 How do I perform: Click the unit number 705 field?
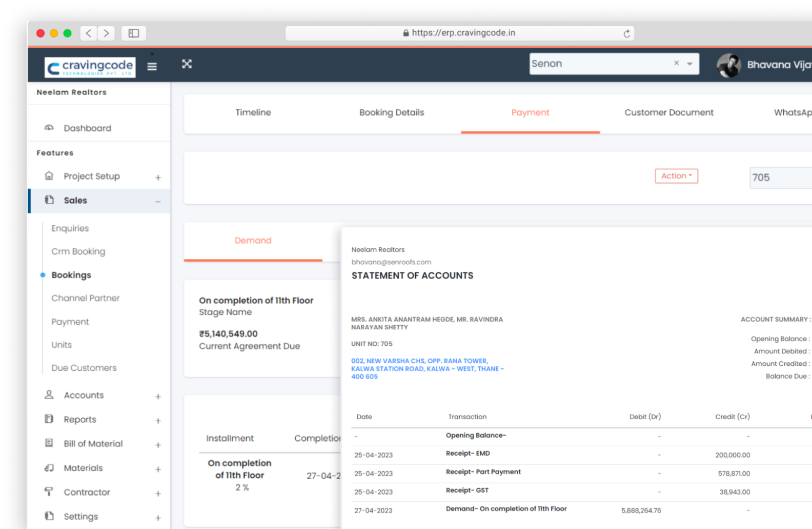click(x=779, y=178)
